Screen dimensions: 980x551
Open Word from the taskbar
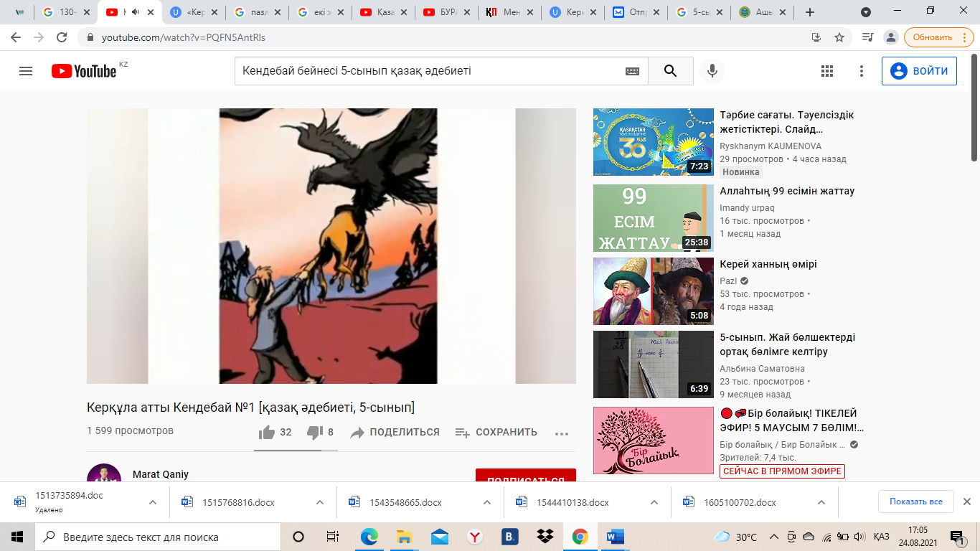[x=615, y=537]
